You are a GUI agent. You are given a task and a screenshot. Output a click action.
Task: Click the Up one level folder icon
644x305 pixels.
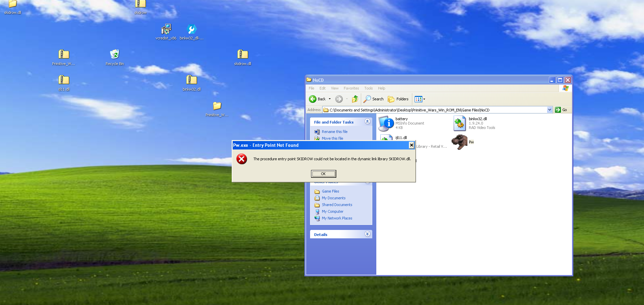(355, 99)
